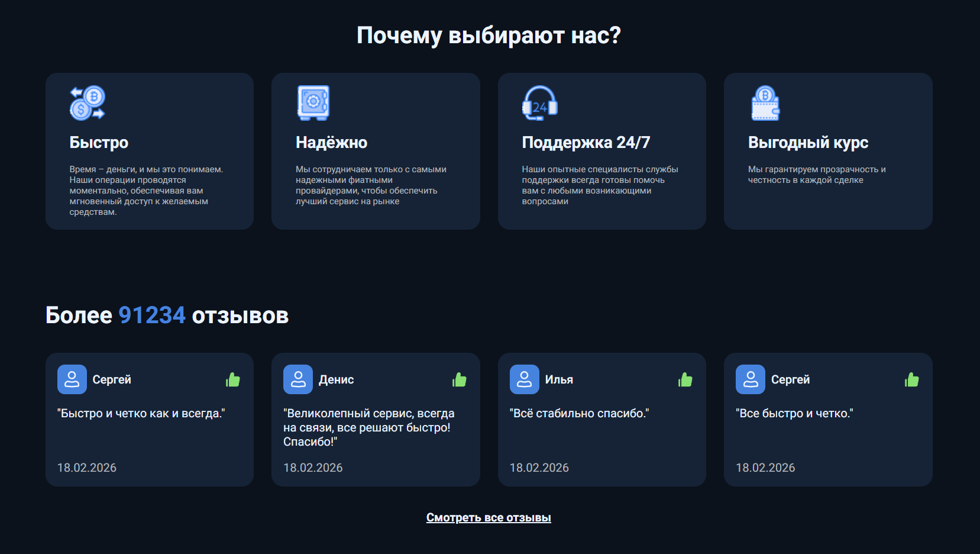The width and height of the screenshot is (980, 554).
Task: Click Денис's user avatar icon
Action: (x=298, y=379)
